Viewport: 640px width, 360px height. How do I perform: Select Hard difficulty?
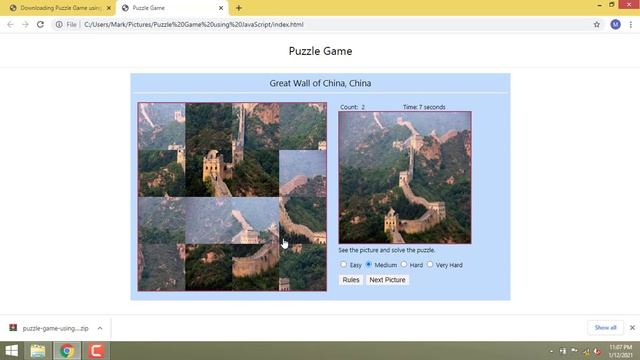point(404,264)
